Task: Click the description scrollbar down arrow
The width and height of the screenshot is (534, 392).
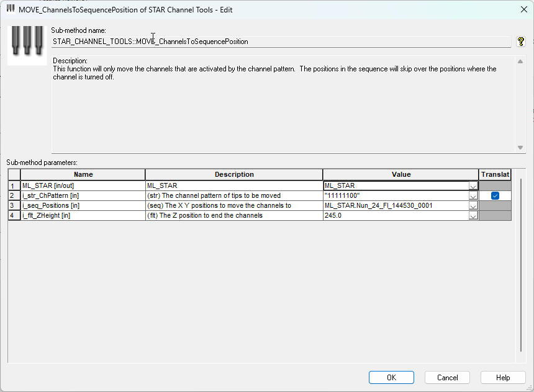Action: [520, 148]
